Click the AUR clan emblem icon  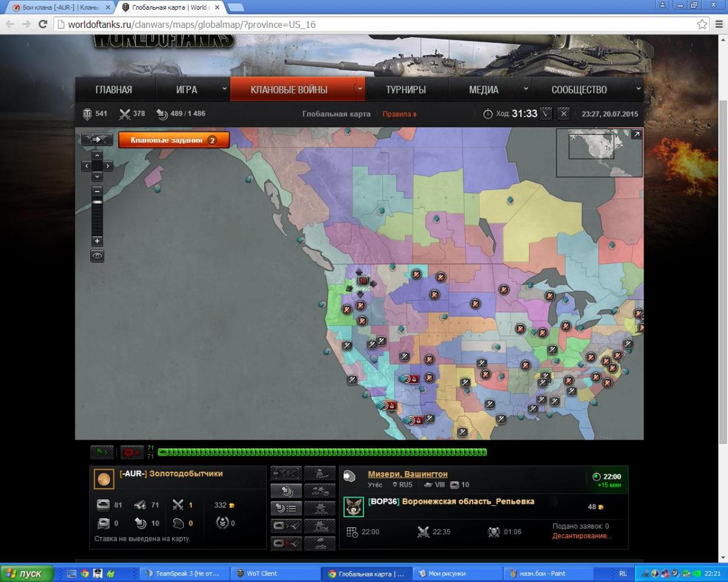[104, 479]
